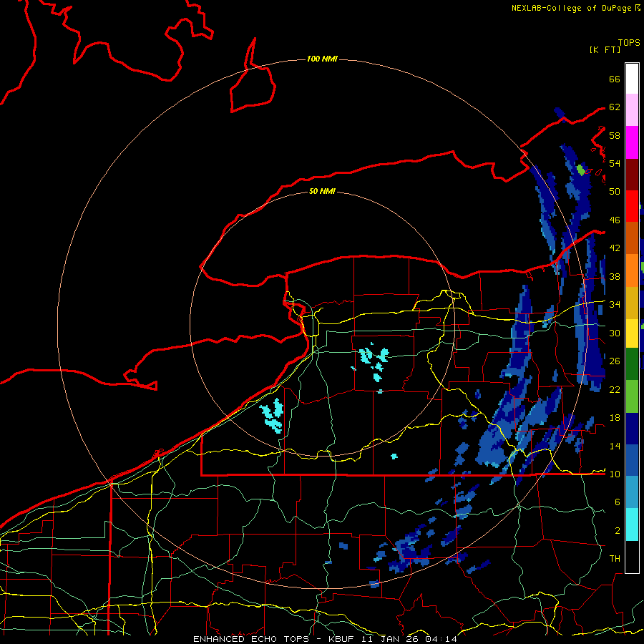Viewport: 644px width, 644px height.
Task: Click the TOPS legend title
Action: (x=629, y=42)
